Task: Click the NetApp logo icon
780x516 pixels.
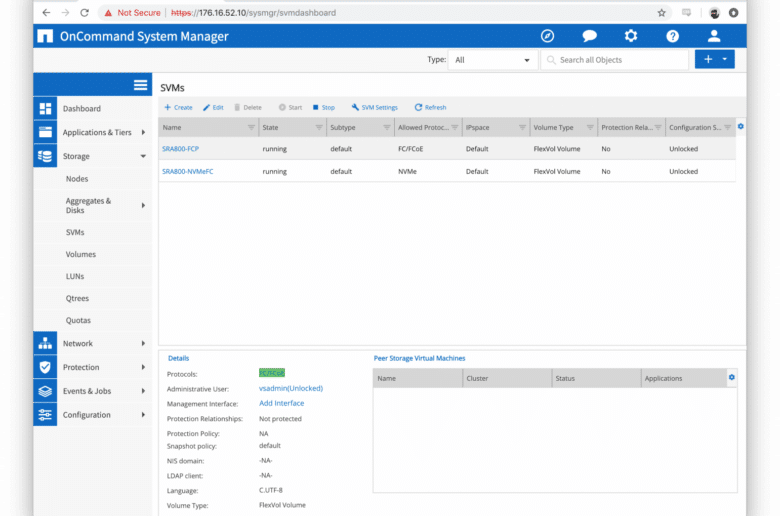Action: (45, 36)
